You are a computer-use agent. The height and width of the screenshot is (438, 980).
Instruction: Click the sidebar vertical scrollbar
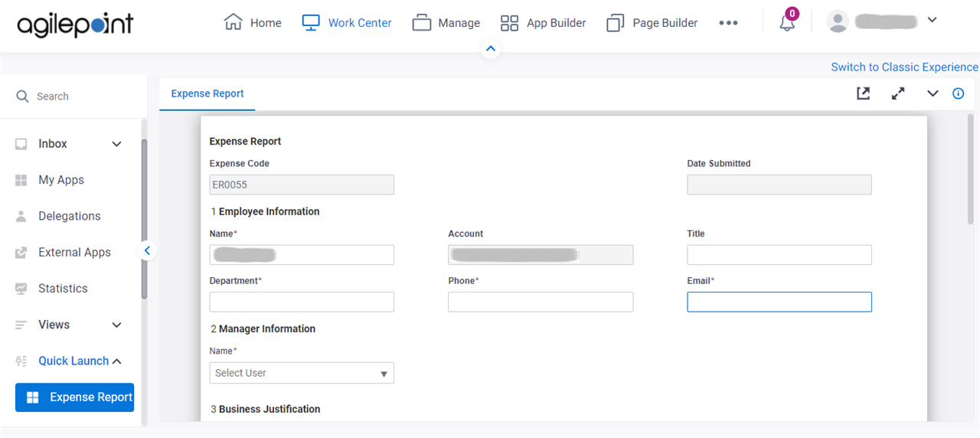pyautogui.click(x=144, y=218)
